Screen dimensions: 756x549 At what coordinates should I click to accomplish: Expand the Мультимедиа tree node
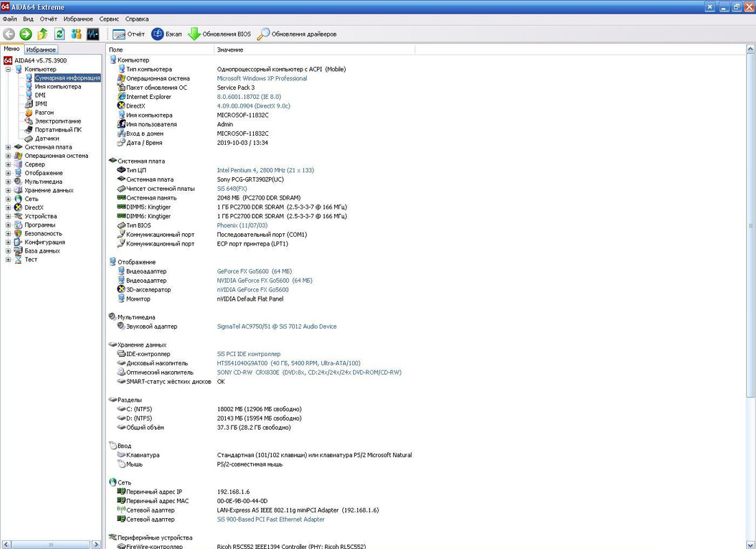pos(8,182)
